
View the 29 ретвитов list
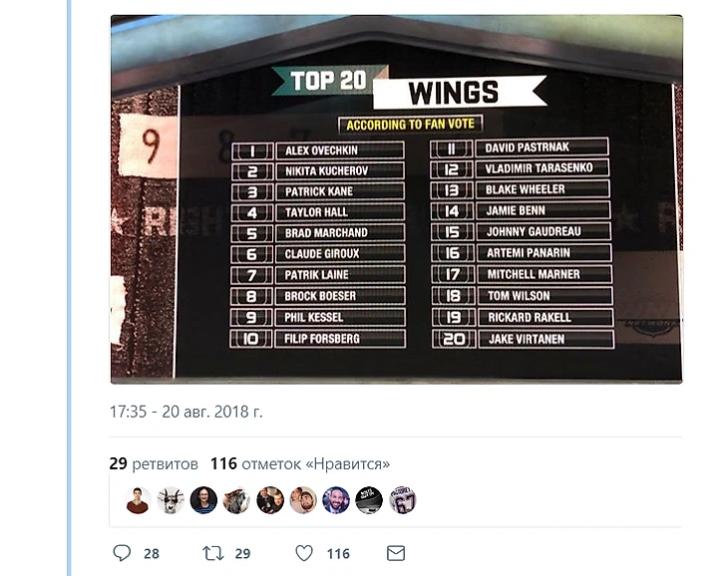(x=154, y=463)
